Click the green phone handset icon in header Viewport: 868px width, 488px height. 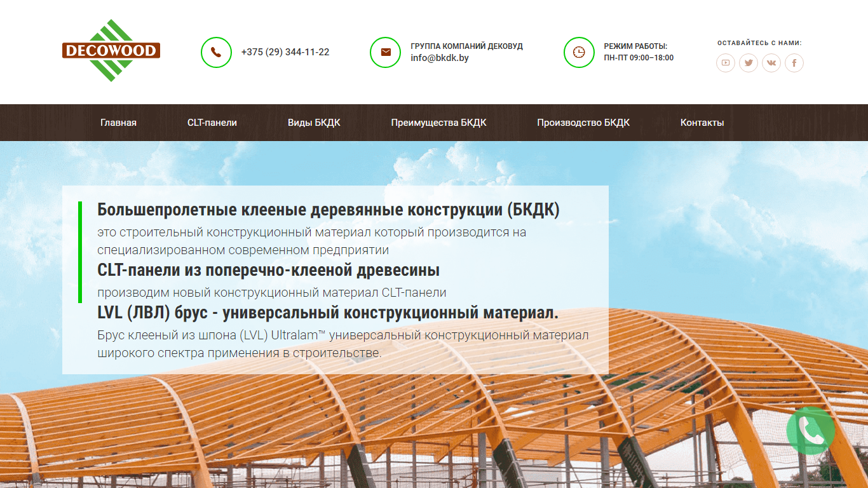click(217, 52)
